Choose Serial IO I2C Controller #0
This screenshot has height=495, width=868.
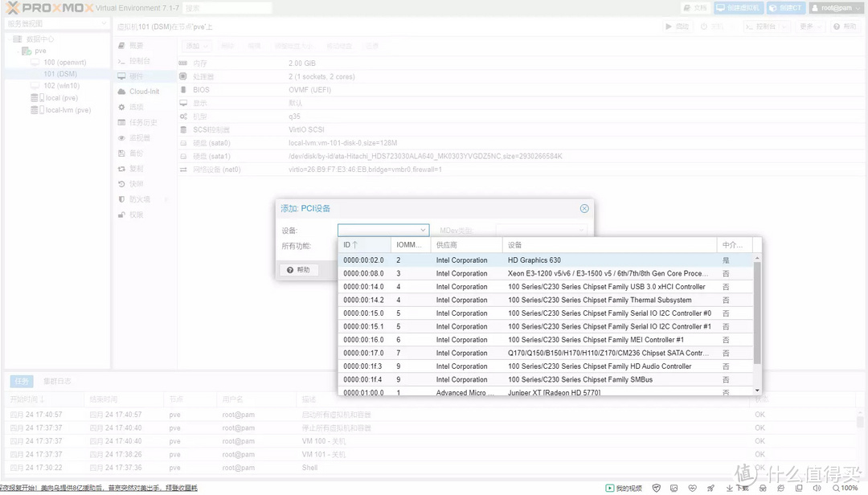(x=545, y=313)
